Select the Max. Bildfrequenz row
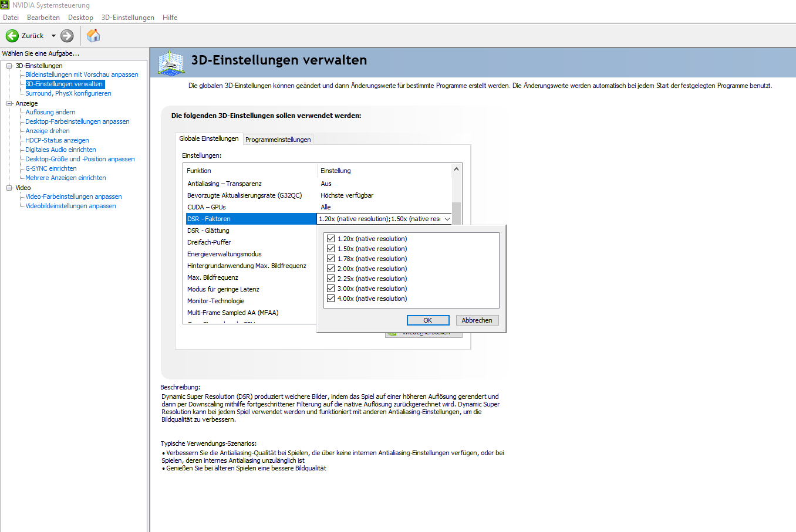This screenshot has height=532, width=796. click(251, 277)
